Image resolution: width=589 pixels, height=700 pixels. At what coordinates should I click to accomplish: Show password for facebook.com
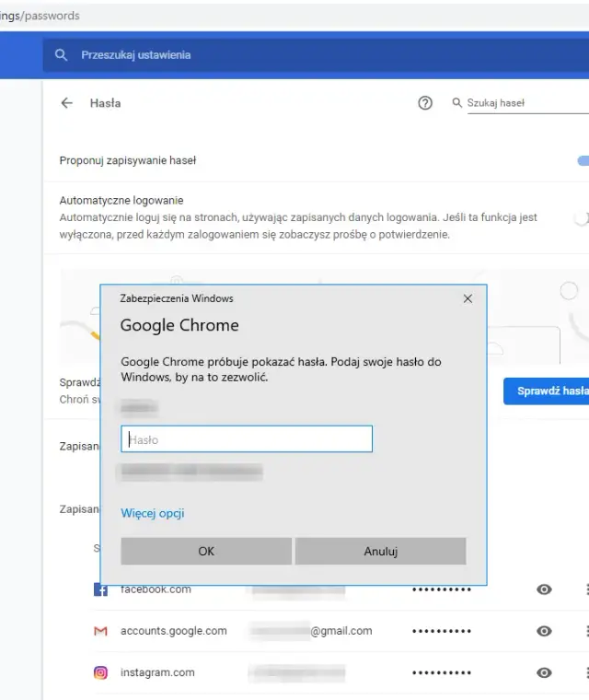coord(544,589)
